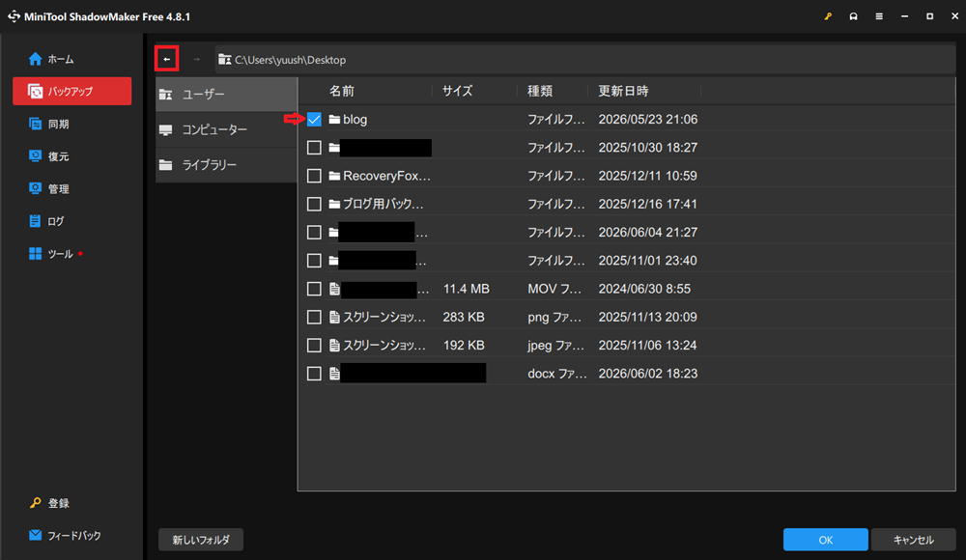
Task: Click the ログ clipboard icon
Action: [x=35, y=221]
